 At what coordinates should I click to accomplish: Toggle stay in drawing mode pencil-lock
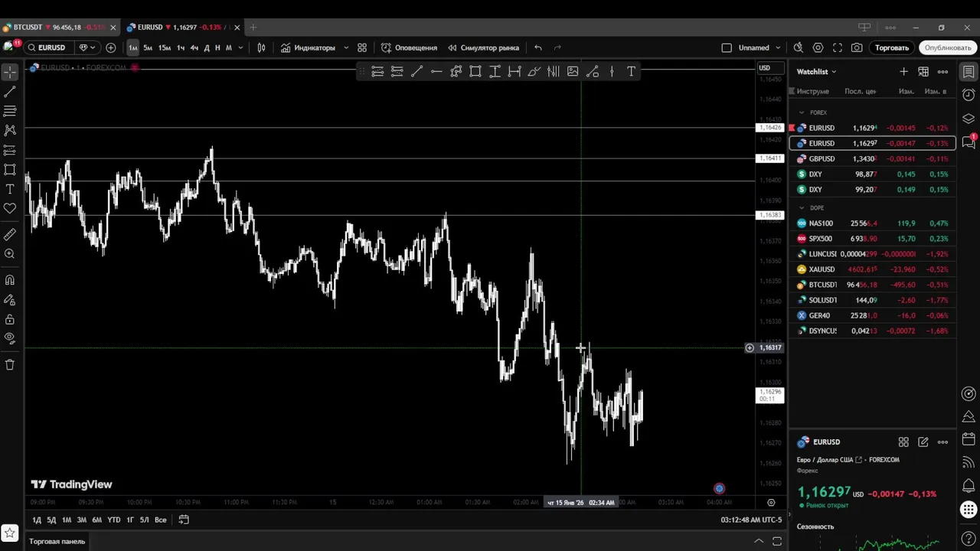click(x=10, y=300)
